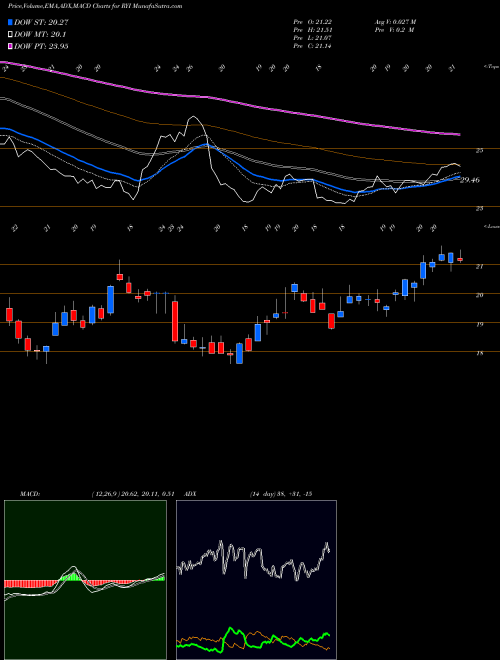Click the 'DOW PT: 23.95' legend label

[x=41, y=46]
